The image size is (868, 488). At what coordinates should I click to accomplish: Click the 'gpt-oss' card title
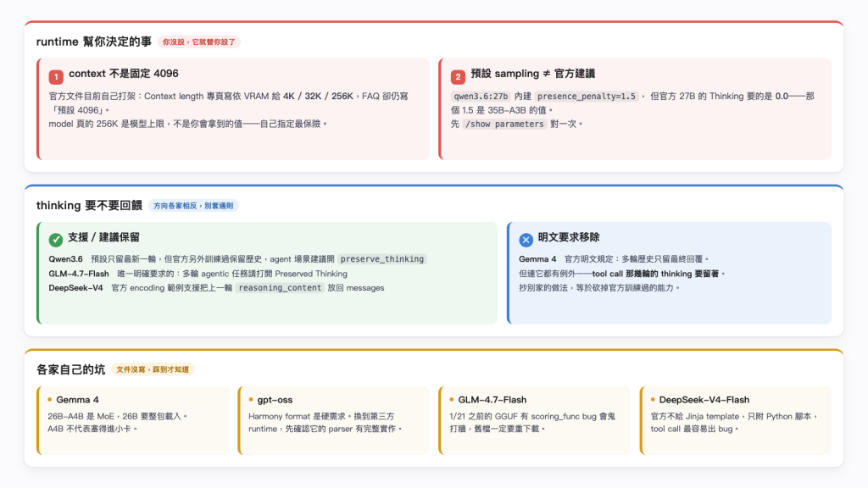pos(275,400)
